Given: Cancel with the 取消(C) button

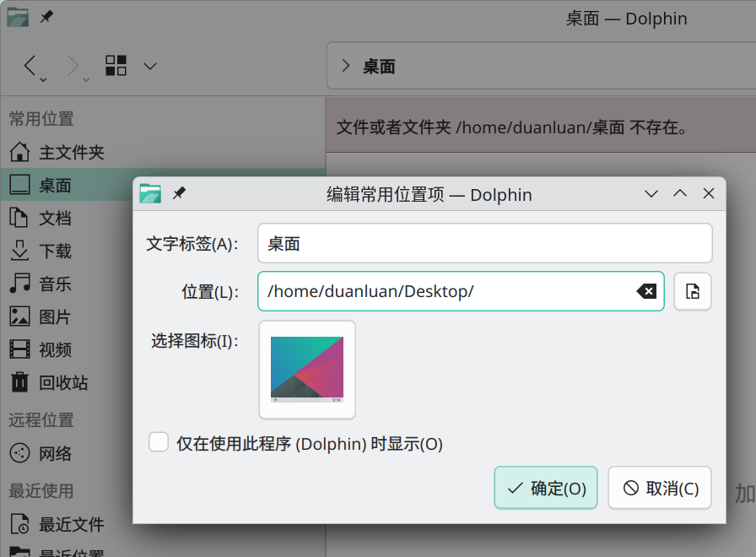Looking at the screenshot, I should (x=660, y=488).
